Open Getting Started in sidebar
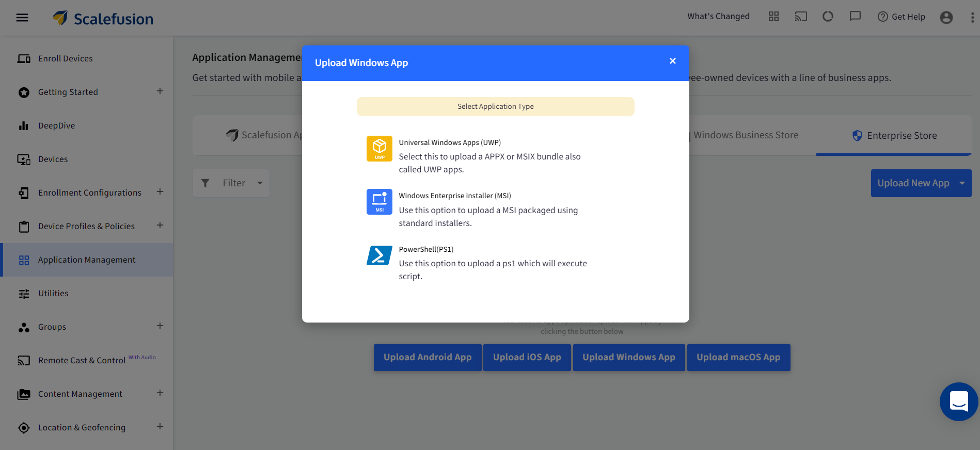The image size is (980, 450). pos(68,92)
